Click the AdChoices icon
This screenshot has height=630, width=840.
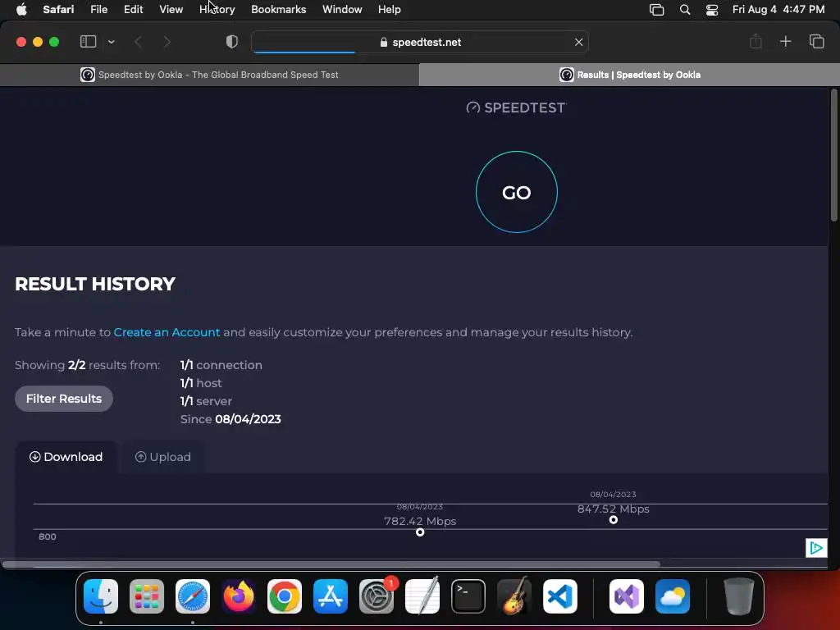(x=816, y=547)
